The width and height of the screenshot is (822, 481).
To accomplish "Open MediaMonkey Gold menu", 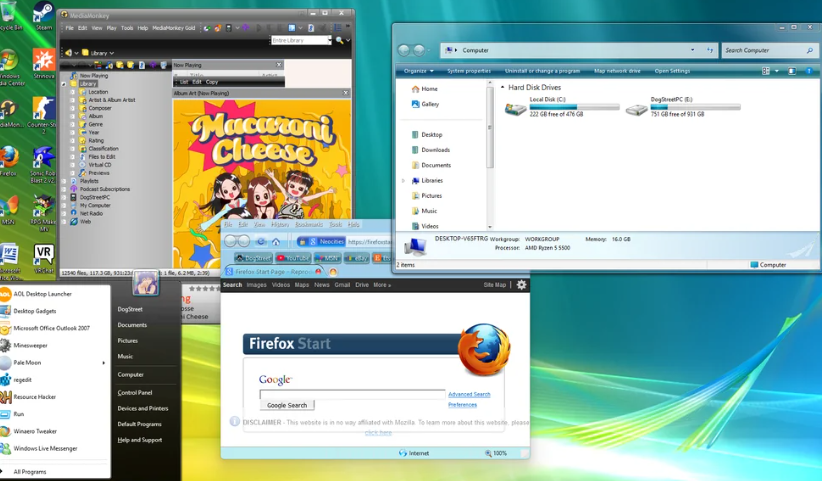I will [174, 28].
